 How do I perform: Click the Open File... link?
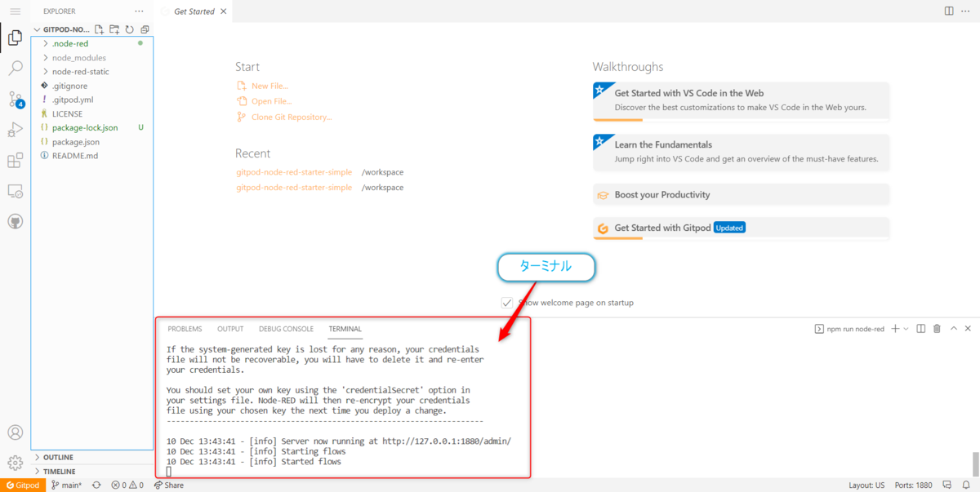[272, 101]
